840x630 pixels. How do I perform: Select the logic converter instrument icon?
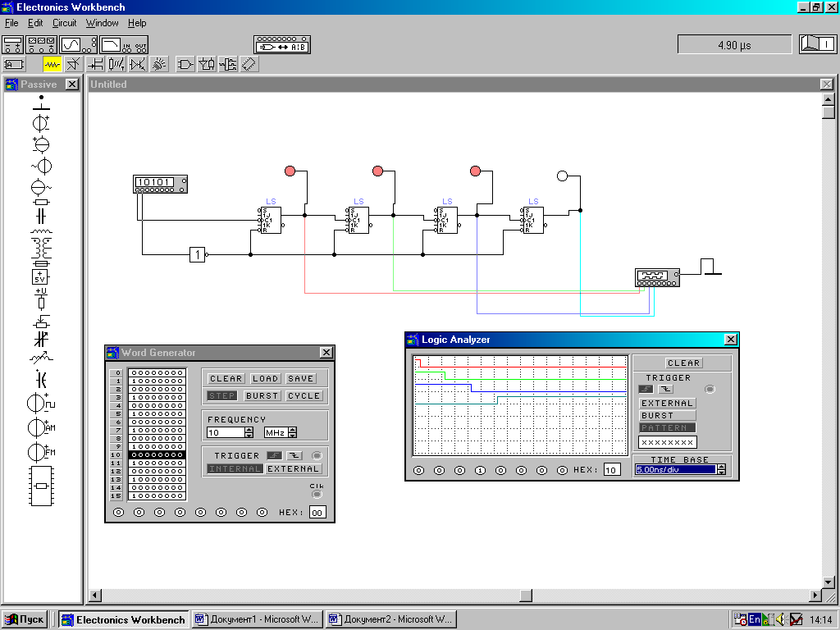click(282, 45)
